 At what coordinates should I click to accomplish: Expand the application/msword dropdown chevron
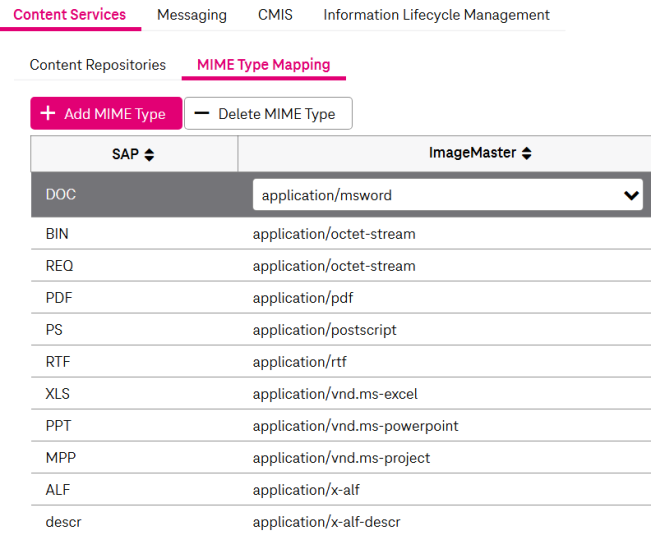pos(631,196)
